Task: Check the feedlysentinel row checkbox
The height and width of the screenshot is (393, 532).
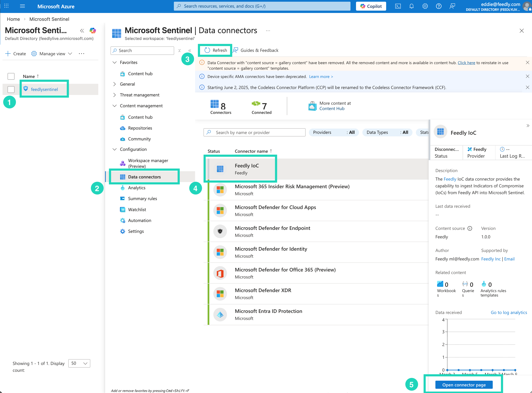Action: 11,89
